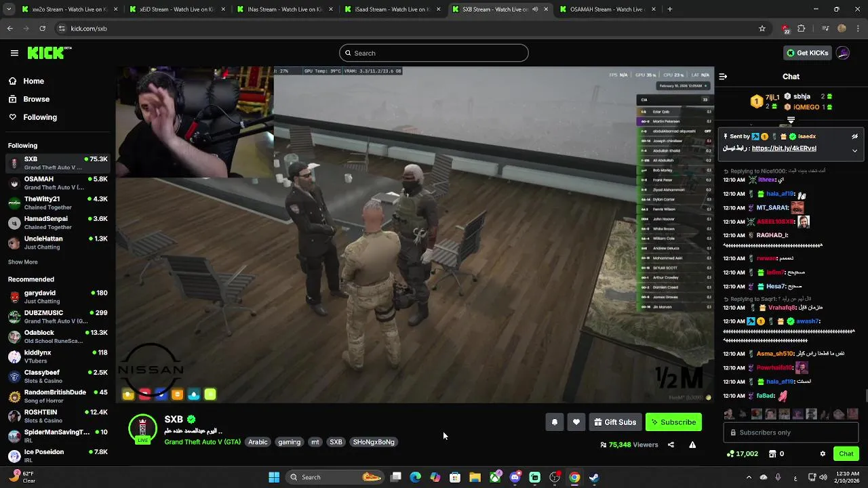Open the Windows Start menu
Screen dimensions: 868x488
274,477
